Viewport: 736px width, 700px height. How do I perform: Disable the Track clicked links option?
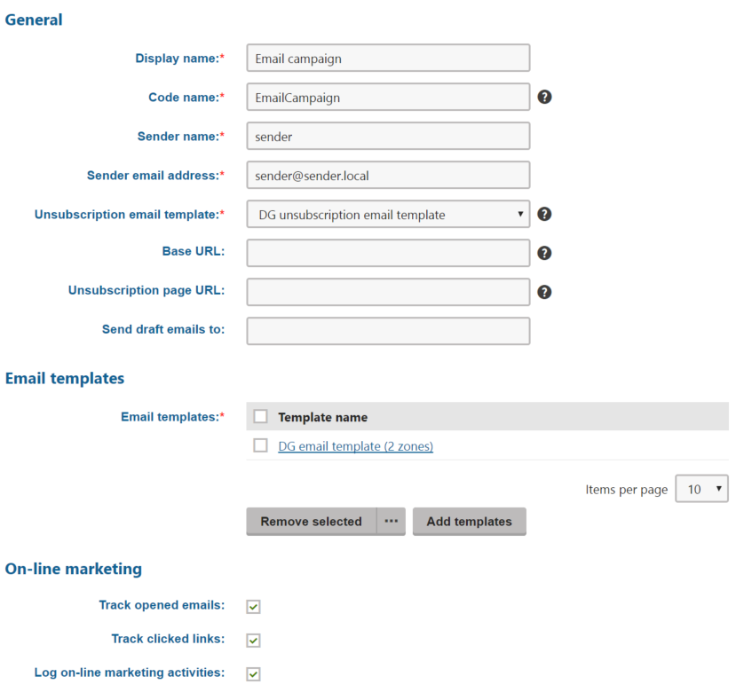(253, 640)
